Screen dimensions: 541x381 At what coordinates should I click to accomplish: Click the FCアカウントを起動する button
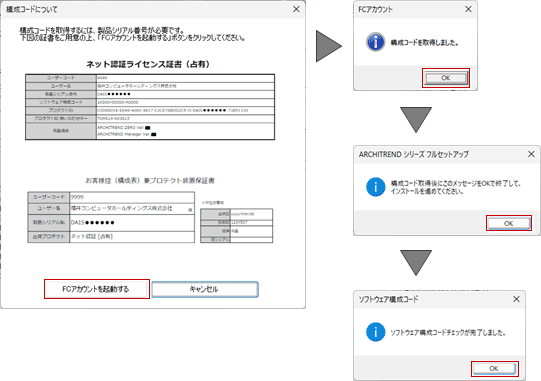coord(97,289)
